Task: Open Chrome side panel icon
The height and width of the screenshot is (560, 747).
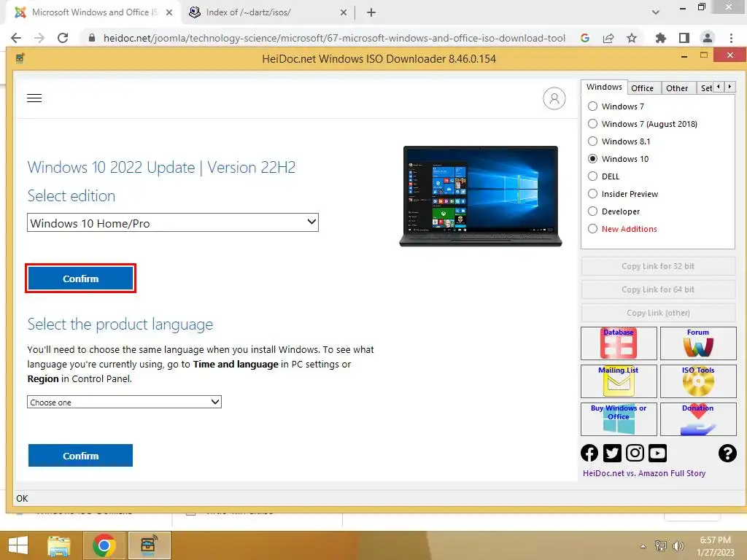Action: point(684,38)
